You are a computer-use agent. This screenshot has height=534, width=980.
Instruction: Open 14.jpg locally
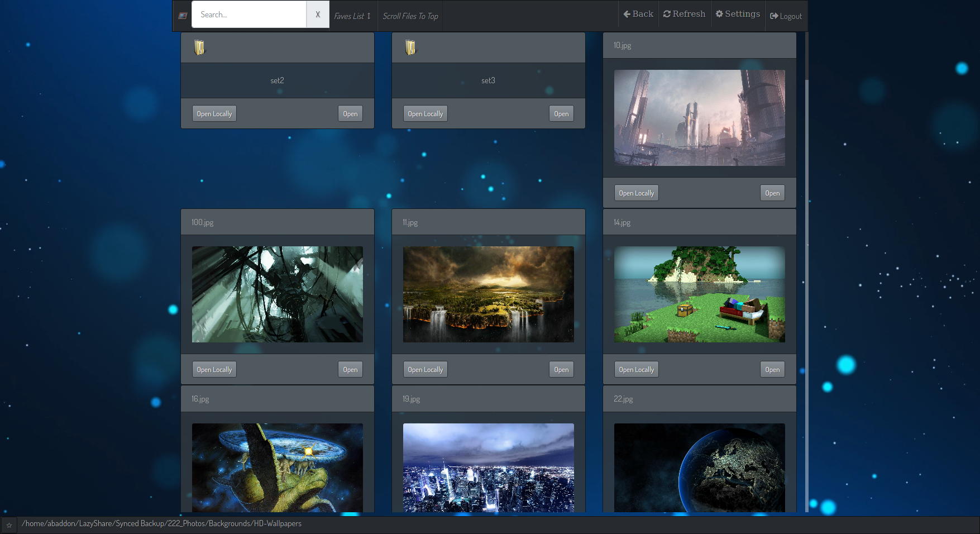pyautogui.click(x=637, y=369)
